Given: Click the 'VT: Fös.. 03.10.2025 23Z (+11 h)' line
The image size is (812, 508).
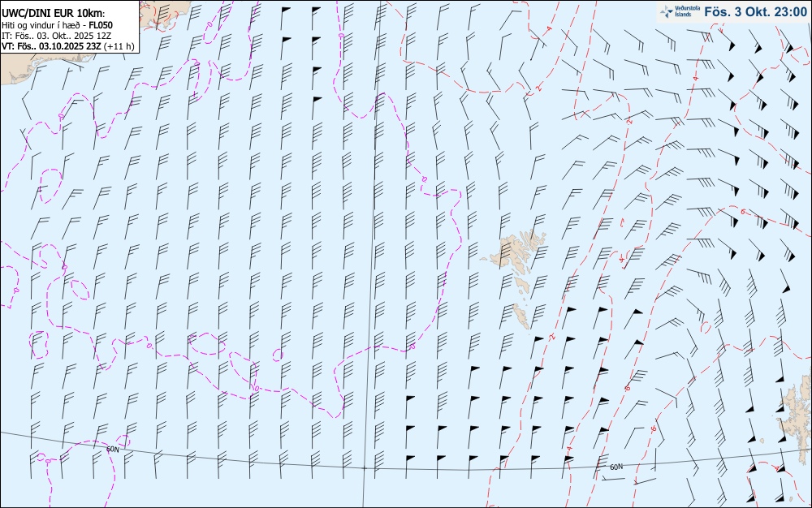Looking at the screenshot, I should click(x=68, y=46).
